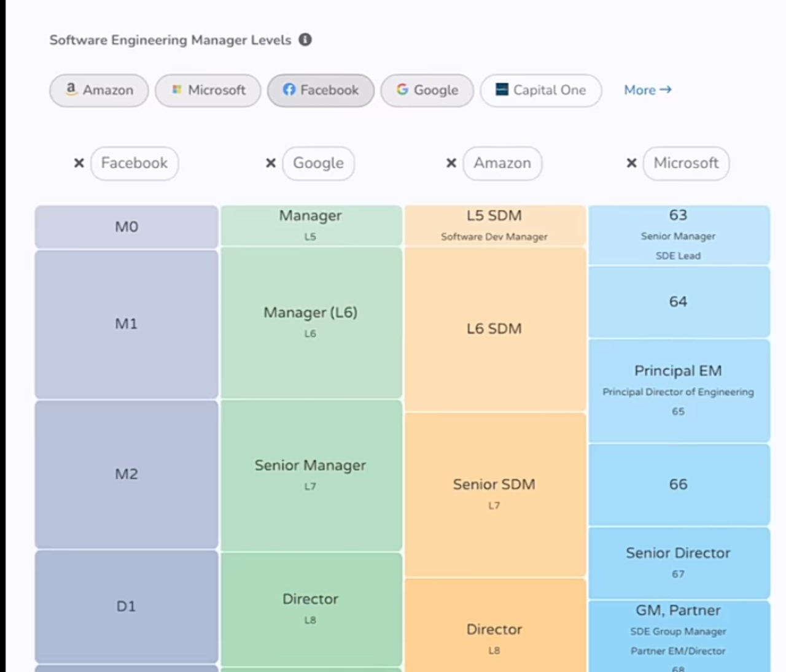Select Microsoft level 64 block

[x=679, y=302]
